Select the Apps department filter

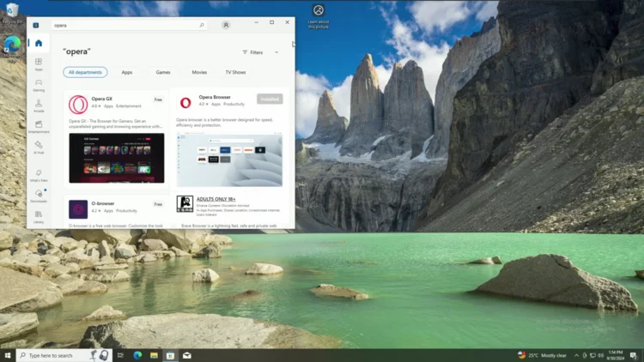pos(127,72)
